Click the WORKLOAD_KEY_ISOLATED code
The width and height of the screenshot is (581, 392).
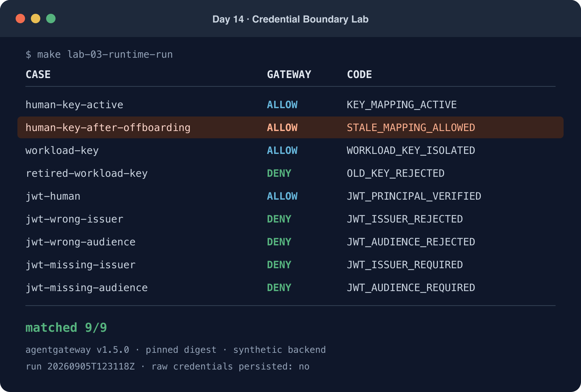click(411, 151)
